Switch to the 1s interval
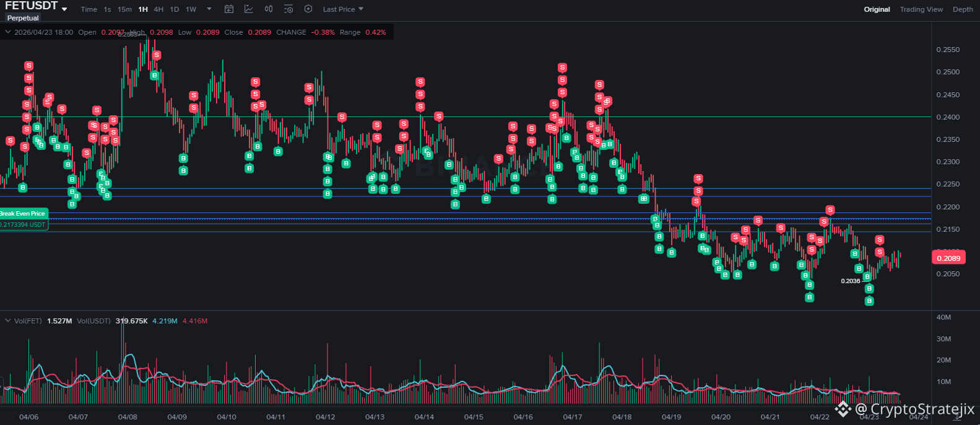The height and width of the screenshot is (425, 980). click(108, 9)
